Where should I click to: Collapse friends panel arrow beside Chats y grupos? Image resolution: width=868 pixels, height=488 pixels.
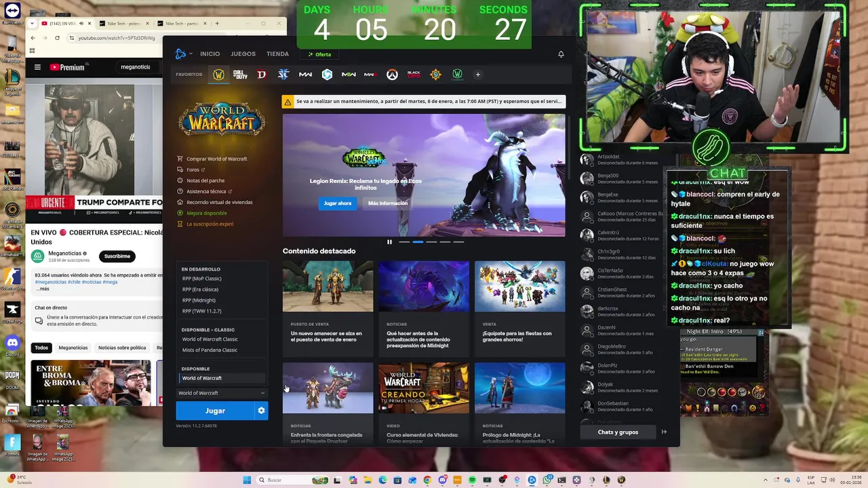point(664,432)
